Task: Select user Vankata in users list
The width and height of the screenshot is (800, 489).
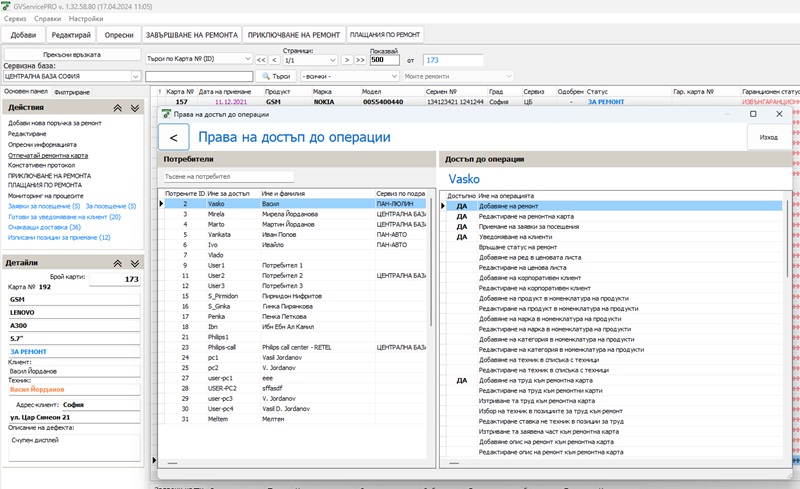Action: click(x=295, y=235)
